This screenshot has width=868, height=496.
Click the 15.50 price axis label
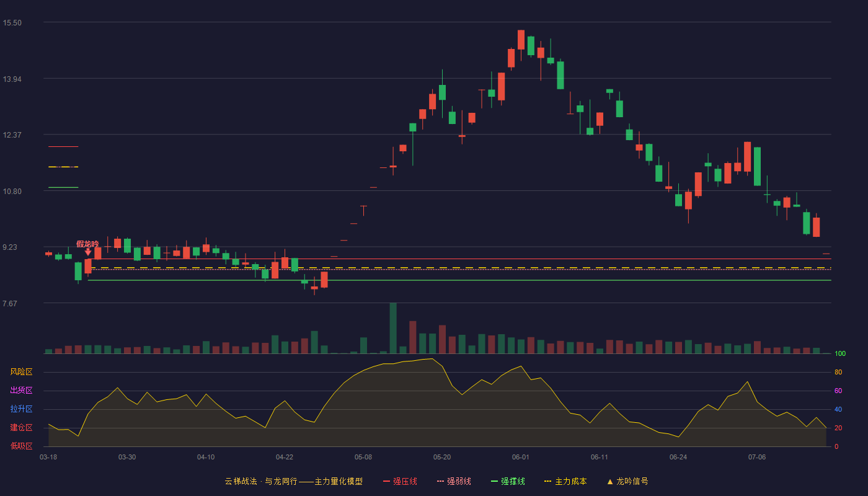coord(12,23)
